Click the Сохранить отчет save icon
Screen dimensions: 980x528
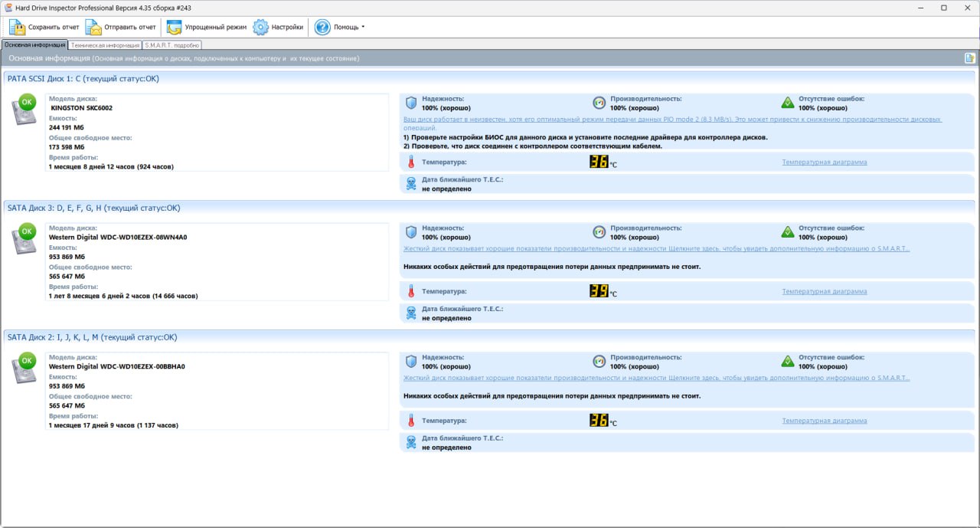click(17, 27)
